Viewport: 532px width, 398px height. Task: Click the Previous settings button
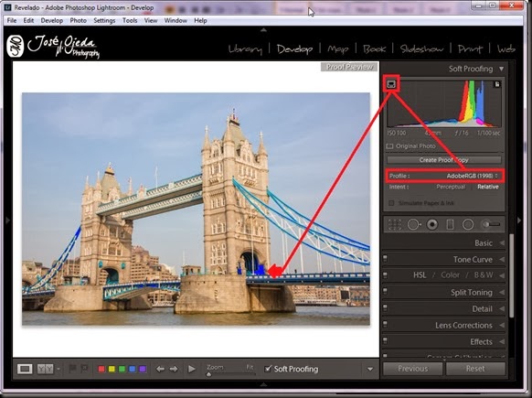tap(413, 369)
